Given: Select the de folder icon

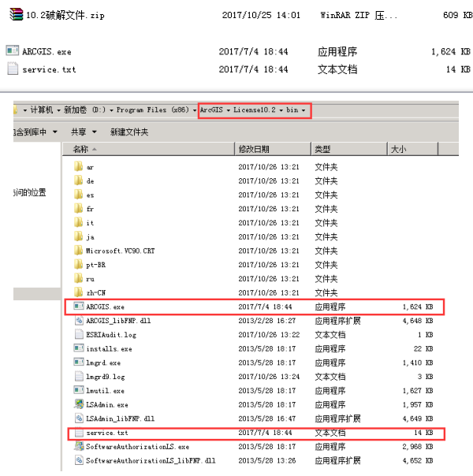Looking at the screenshot, I should coord(78,180).
